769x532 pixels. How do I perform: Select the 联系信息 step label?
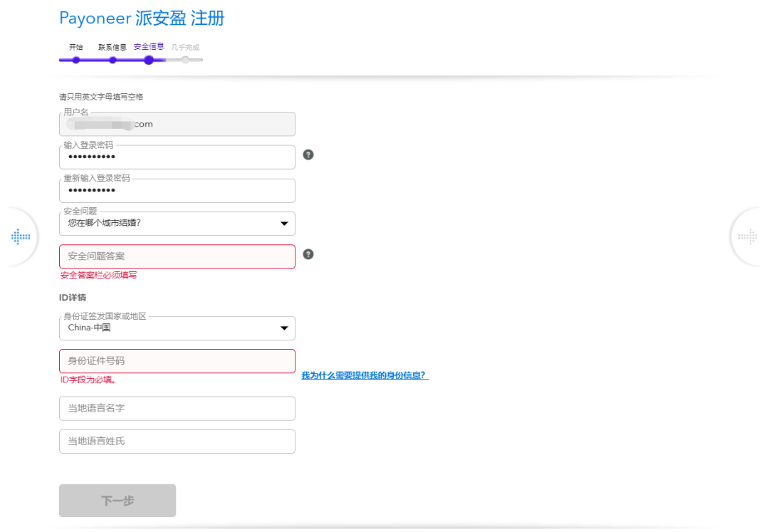point(112,47)
